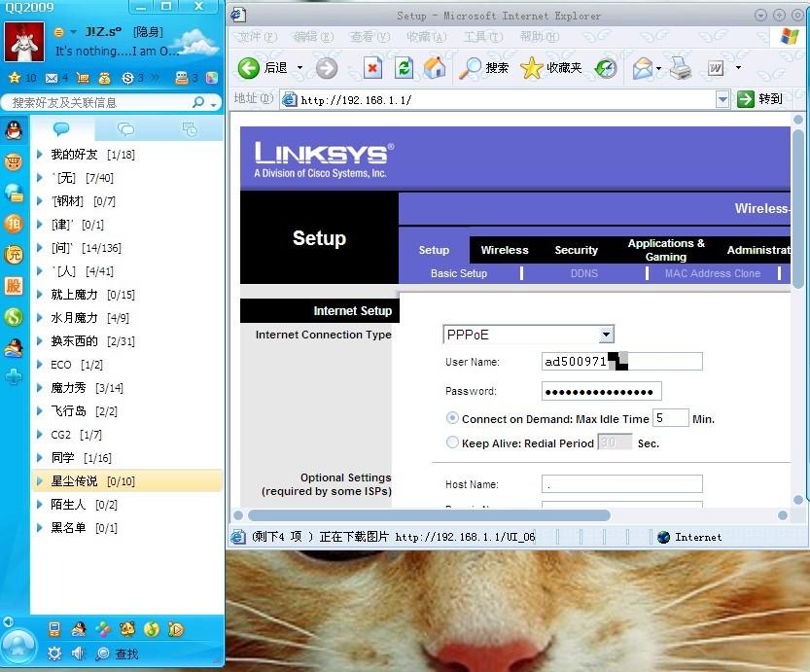Go to the IE Home page icon

coord(435,68)
